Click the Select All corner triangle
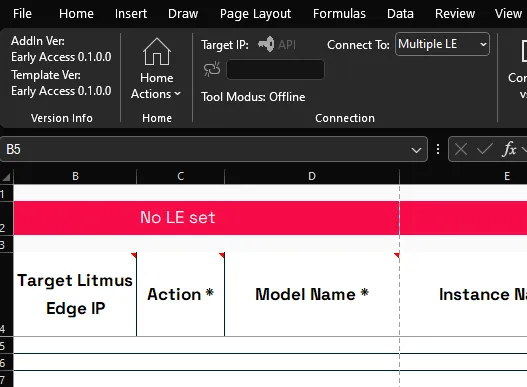This screenshot has width=527, height=387. 6,176
